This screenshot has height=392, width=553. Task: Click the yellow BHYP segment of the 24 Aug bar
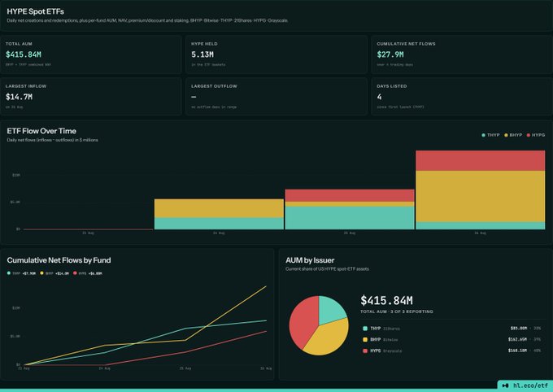tap(219, 208)
